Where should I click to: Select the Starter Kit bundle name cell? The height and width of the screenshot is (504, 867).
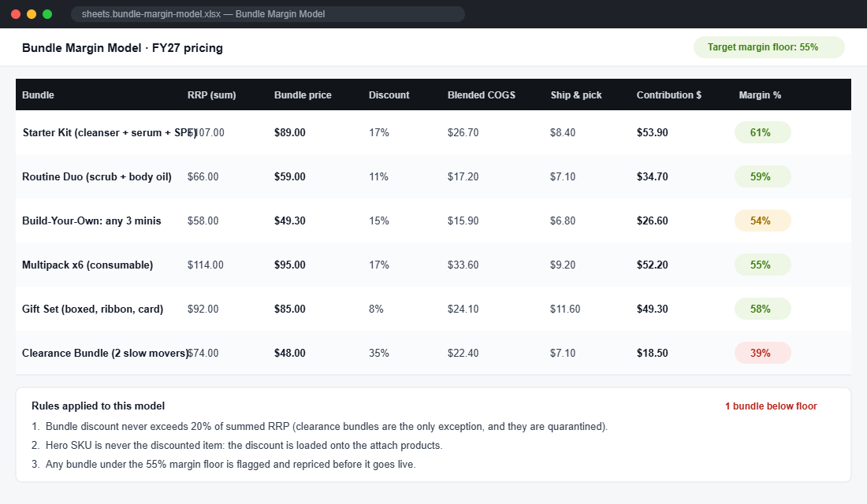tap(110, 132)
